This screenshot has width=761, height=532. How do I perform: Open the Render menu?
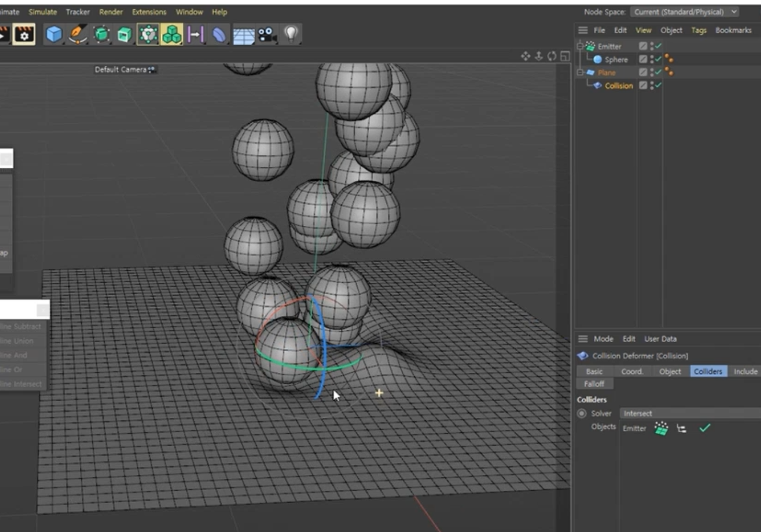pyautogui.click(x=111, y=12)
